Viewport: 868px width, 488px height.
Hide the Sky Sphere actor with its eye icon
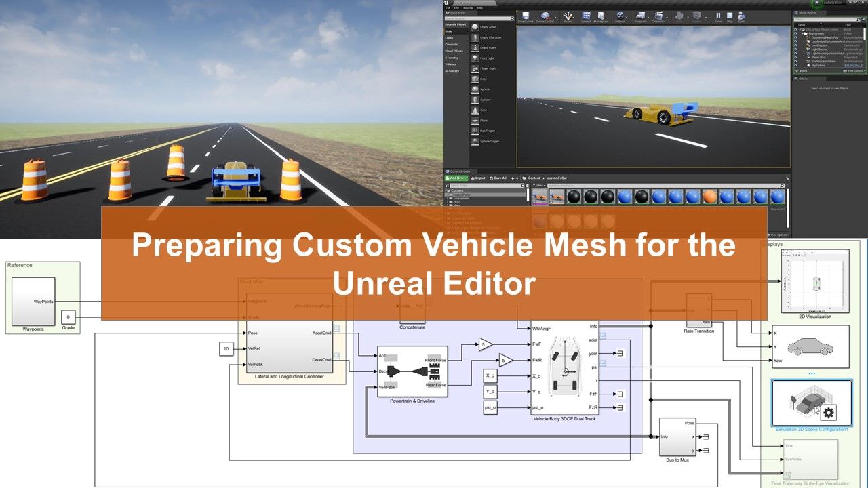click(x=795, y=65)
